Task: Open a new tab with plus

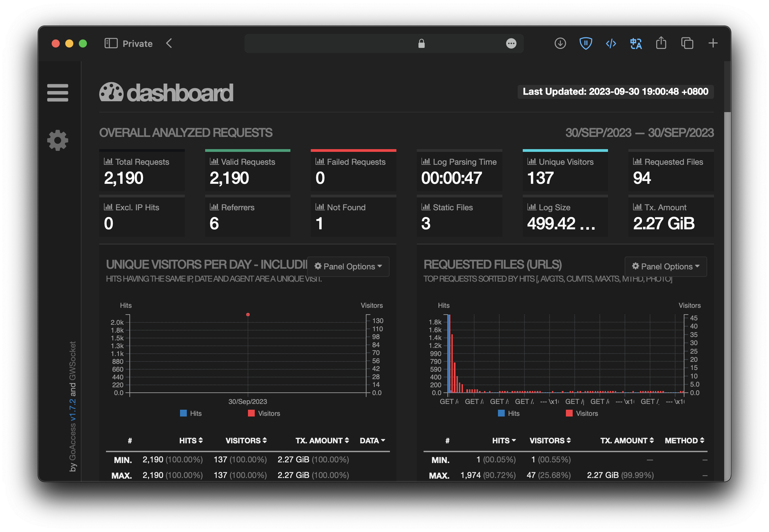Action: point(713,43)
